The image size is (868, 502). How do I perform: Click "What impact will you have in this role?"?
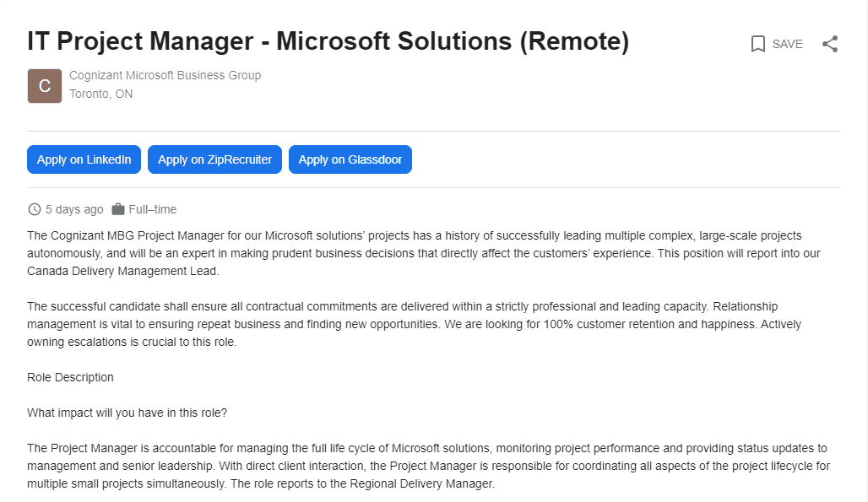tap(127, 413)
